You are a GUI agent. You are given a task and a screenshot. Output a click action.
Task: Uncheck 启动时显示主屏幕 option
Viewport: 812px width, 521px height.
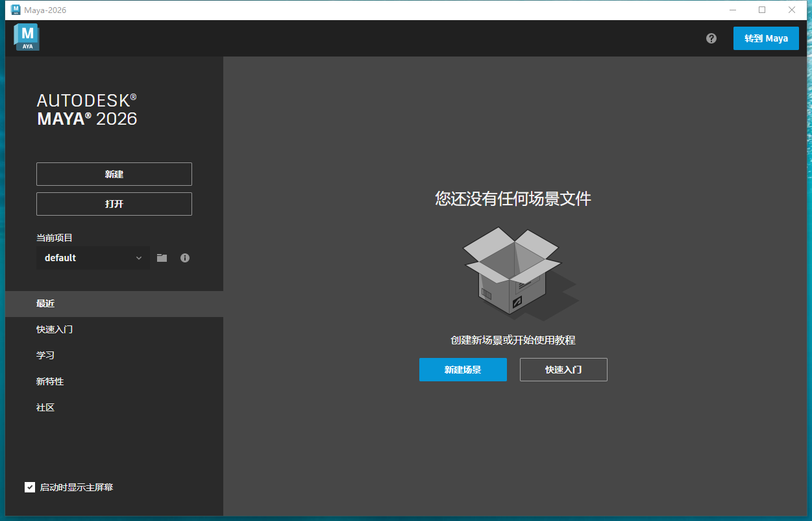pyautogui.click(x=29, y=487)
